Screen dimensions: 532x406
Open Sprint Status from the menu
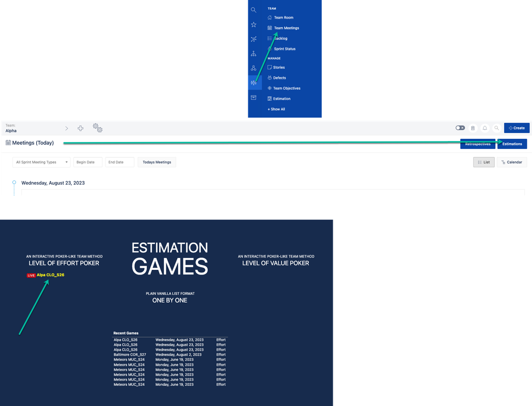click(x=282, y=49)
